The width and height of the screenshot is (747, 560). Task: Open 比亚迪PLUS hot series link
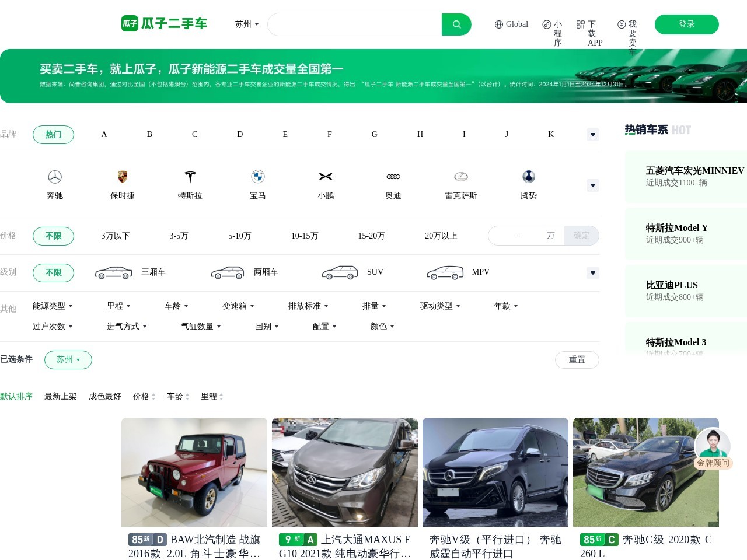[686, 290]
